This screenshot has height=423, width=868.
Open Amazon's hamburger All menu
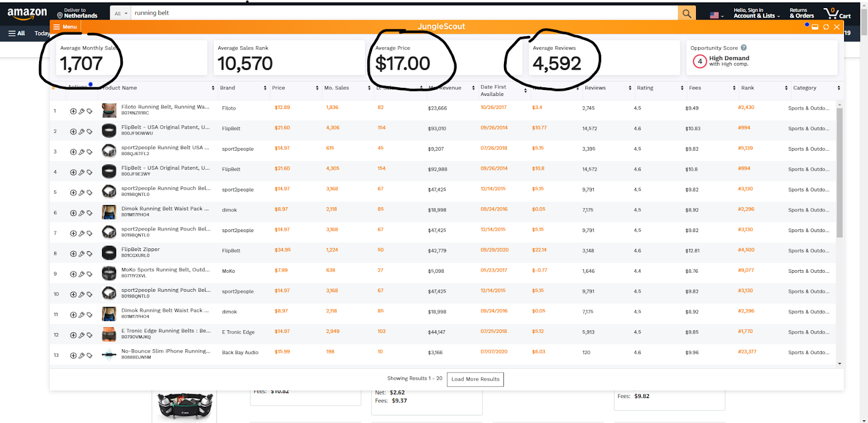coord(17,33)
